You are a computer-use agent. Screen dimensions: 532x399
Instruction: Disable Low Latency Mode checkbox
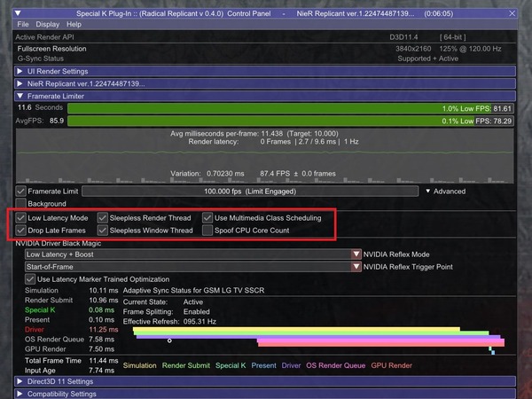(20, 218)
